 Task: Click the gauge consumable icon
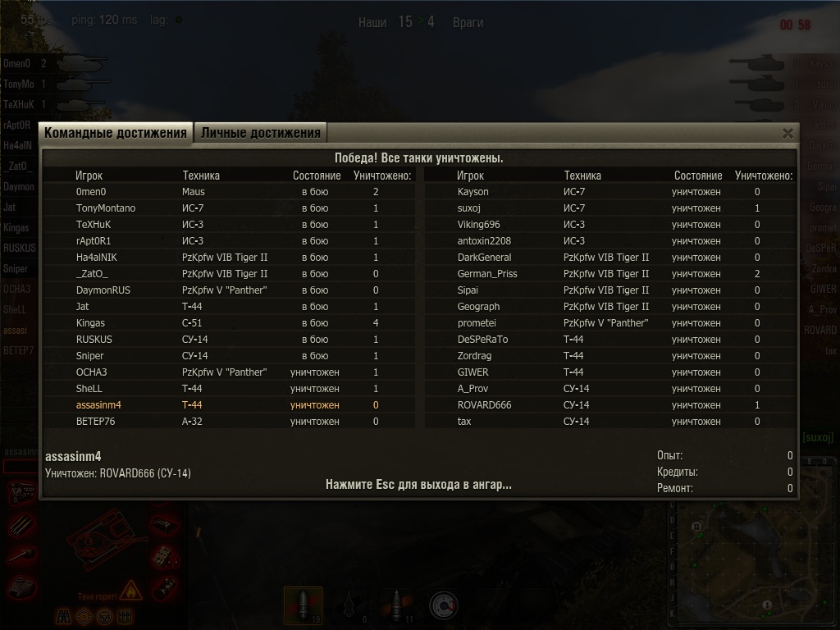click(x=444, y=606)
